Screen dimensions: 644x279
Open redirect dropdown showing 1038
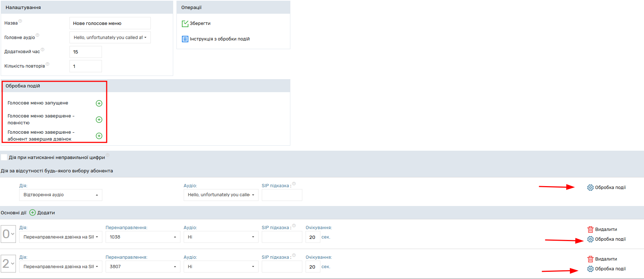click(142, 237)
